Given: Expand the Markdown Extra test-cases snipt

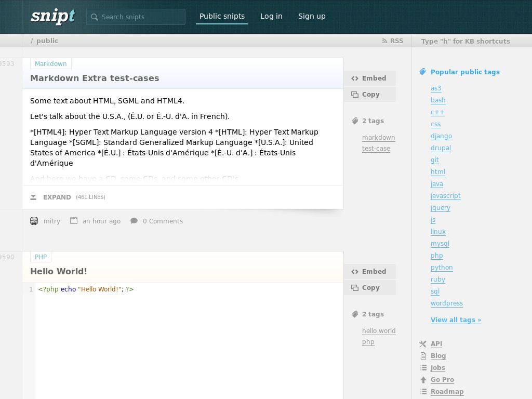Looking at the screenshot, I should [x=57, y=197].
